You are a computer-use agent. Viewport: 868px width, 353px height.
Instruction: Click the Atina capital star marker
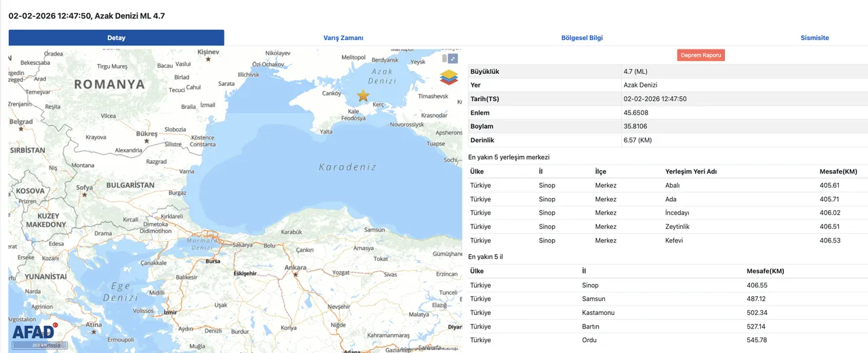[x=93, y=332]
